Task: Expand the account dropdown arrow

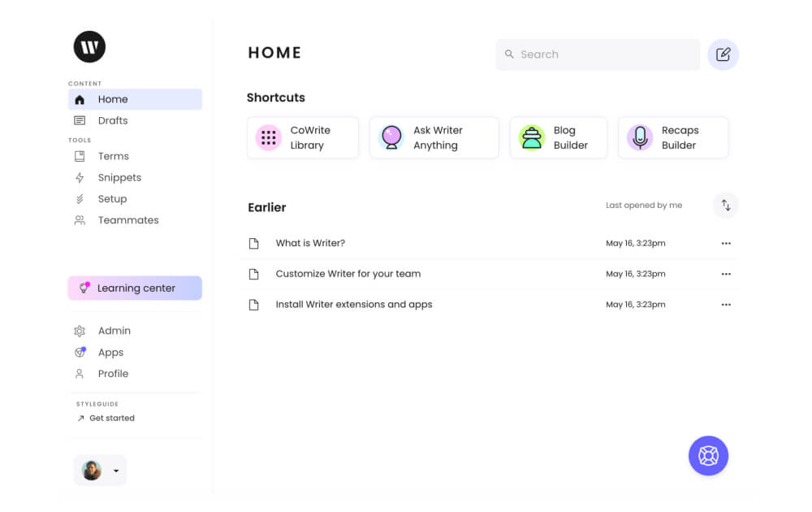Action: 116,471
